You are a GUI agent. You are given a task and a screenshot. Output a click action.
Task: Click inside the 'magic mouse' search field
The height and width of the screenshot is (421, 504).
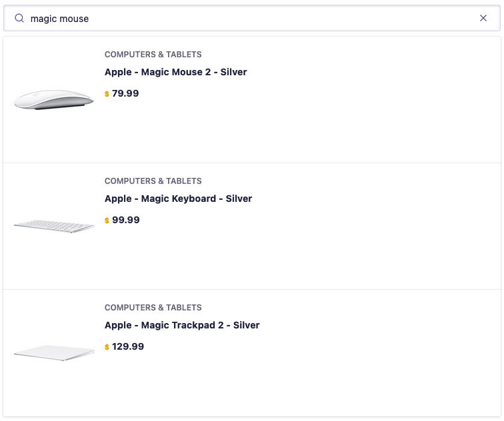click(251, 18)
